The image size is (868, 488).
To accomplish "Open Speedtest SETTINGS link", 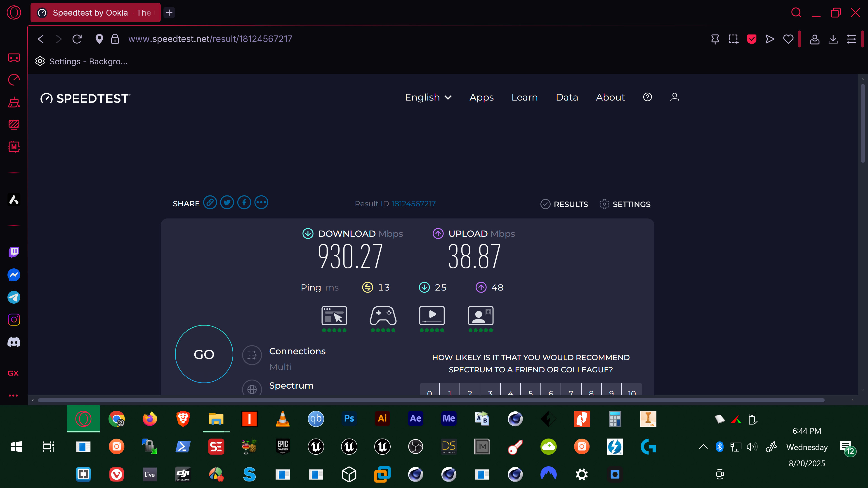I will click(x=625, y=204).
